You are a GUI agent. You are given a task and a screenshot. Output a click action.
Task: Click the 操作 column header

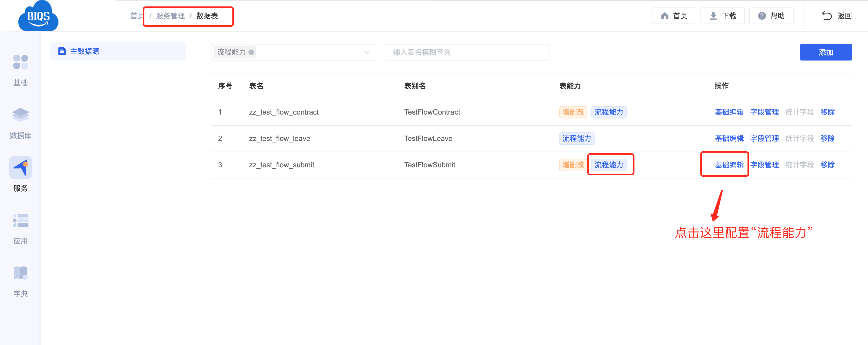(721, 86)
